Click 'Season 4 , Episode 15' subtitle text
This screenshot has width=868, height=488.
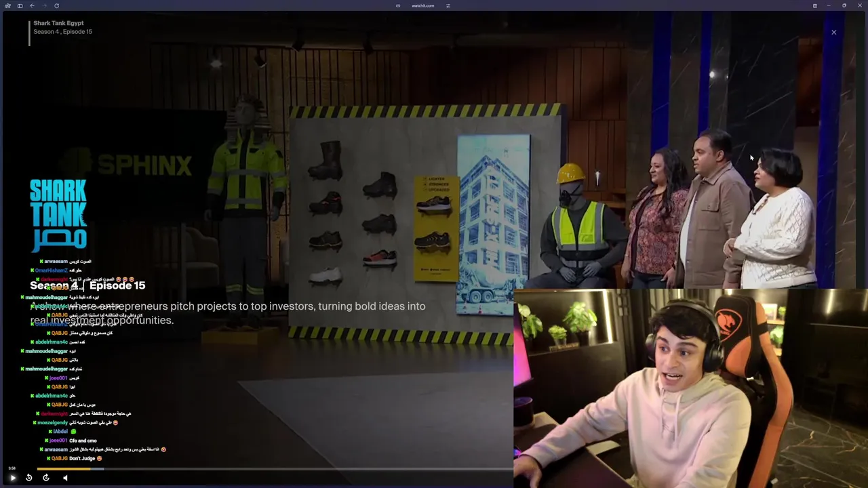pos(62,32)
